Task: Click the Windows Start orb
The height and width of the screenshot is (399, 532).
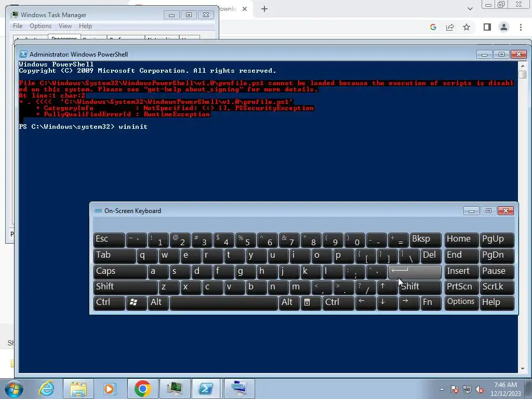Action: point(14,389)
